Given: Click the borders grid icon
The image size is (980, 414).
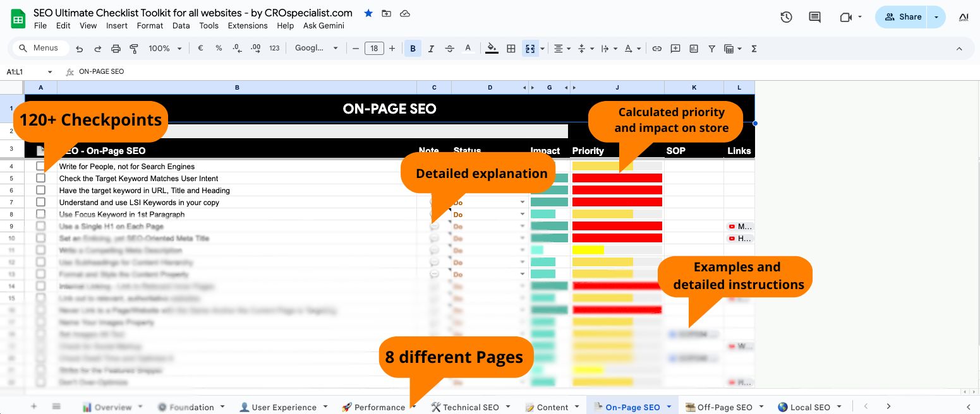Looking at the screenshot, I should (x=511, y=49).
